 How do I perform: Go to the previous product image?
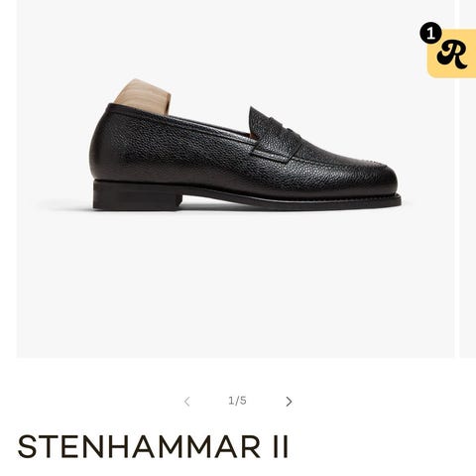187,402
